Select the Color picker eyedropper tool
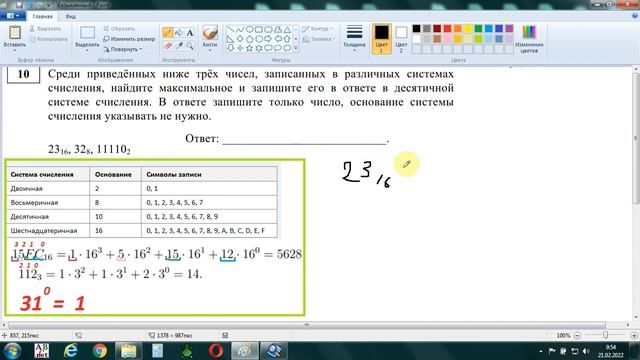640x360 pixels. 179,46
